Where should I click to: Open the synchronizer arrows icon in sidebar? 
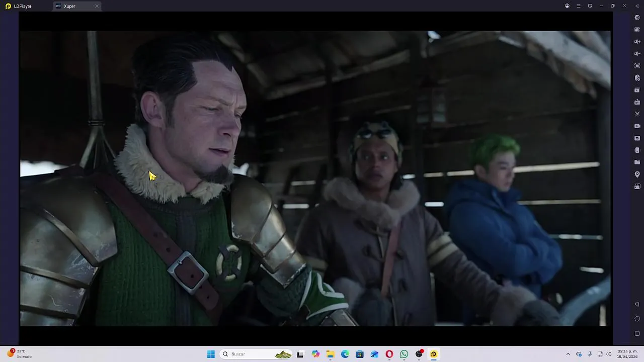637,138
